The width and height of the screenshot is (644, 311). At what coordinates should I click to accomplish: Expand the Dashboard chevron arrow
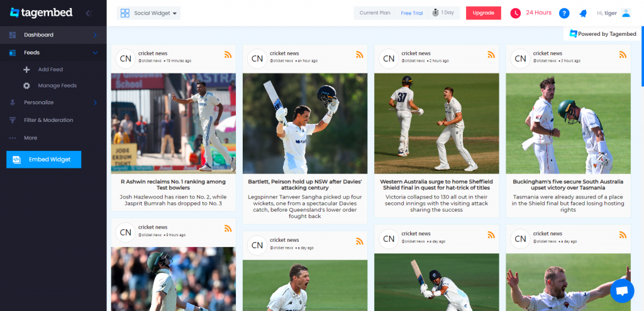(95, 35)
